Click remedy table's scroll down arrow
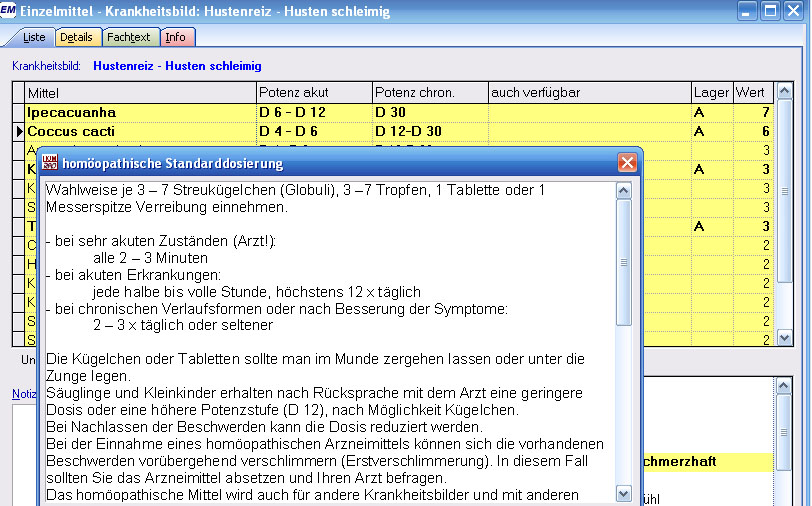The image size is (812, 506). (x=782, y=339)
